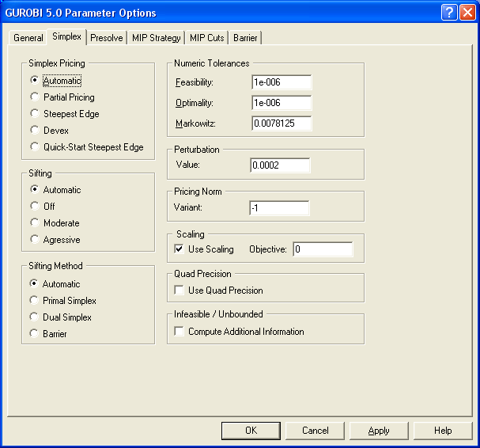Open Help for parameter options

coord(443,431)
